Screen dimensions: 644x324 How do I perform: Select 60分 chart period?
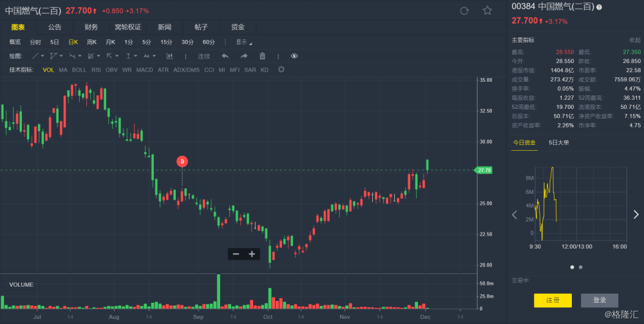pos(209,42)
